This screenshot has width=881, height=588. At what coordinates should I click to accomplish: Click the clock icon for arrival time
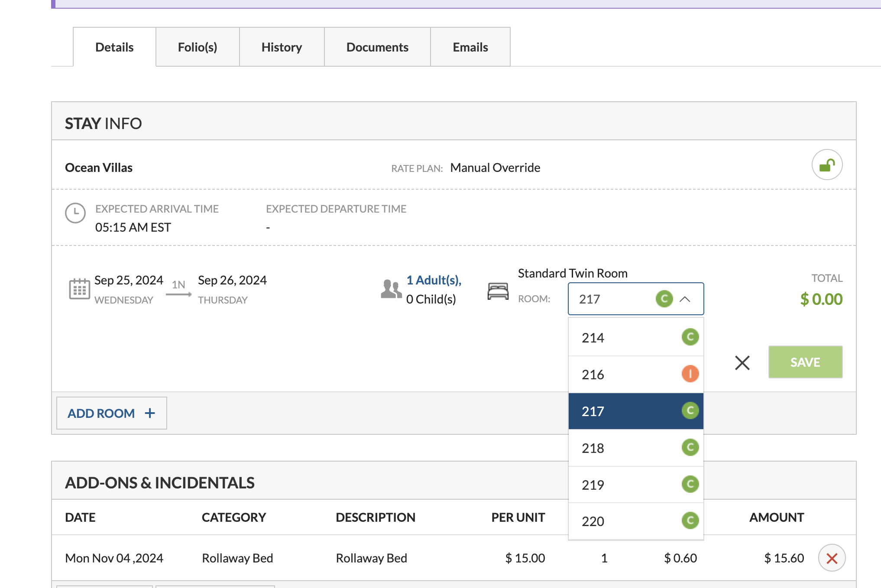[x=75, y=213]
